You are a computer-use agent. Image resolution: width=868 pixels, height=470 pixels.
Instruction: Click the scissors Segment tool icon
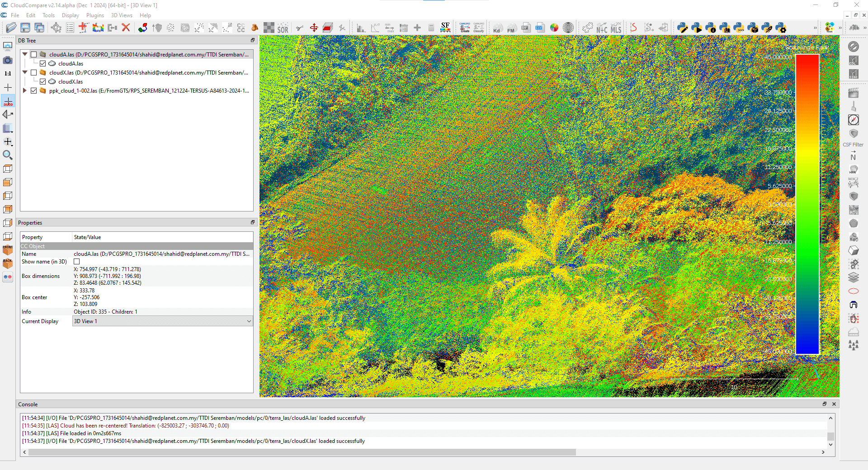click(x=299, y=28)
